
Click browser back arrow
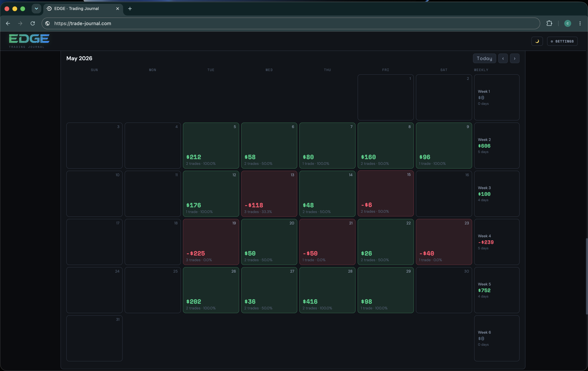(x=8, y=23)
